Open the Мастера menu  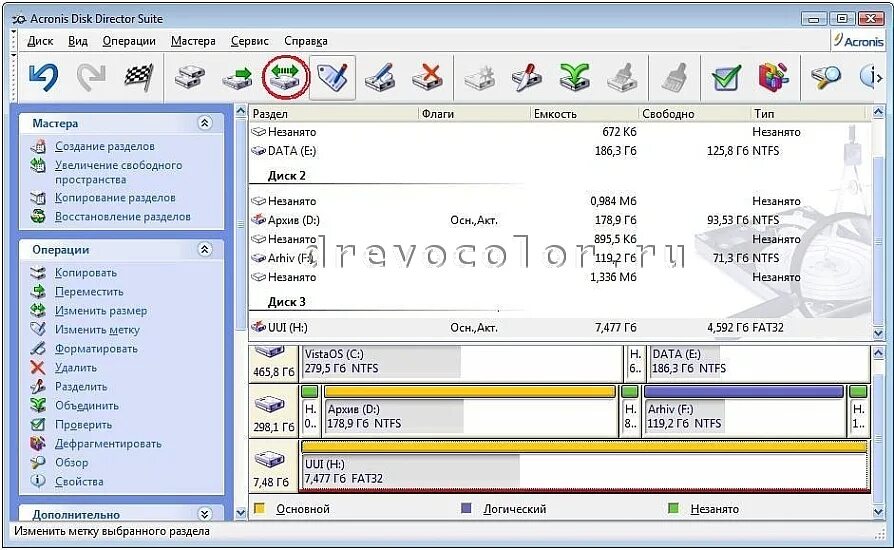(x=193, y=41)
